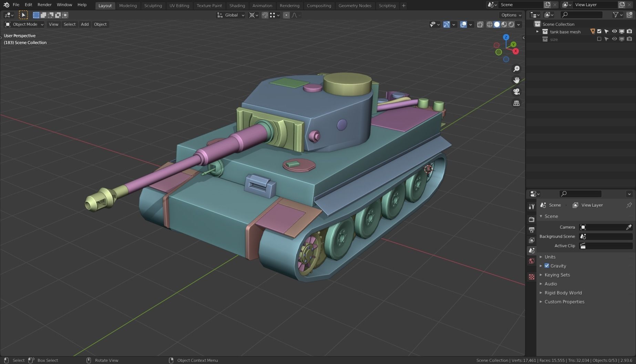Choose the new selection mode icon

(36, 15)
